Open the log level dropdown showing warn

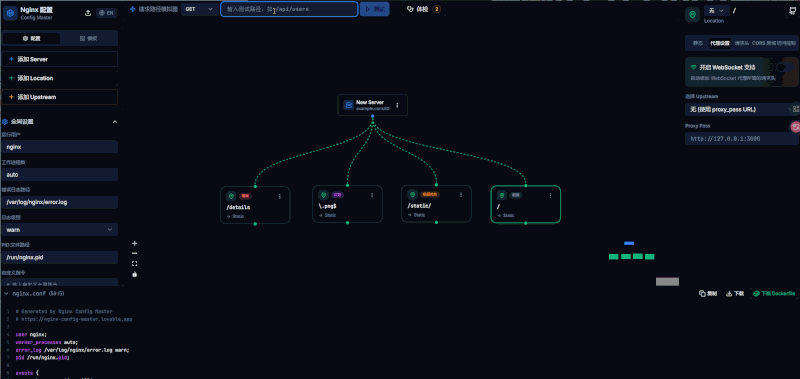(60, 230)
